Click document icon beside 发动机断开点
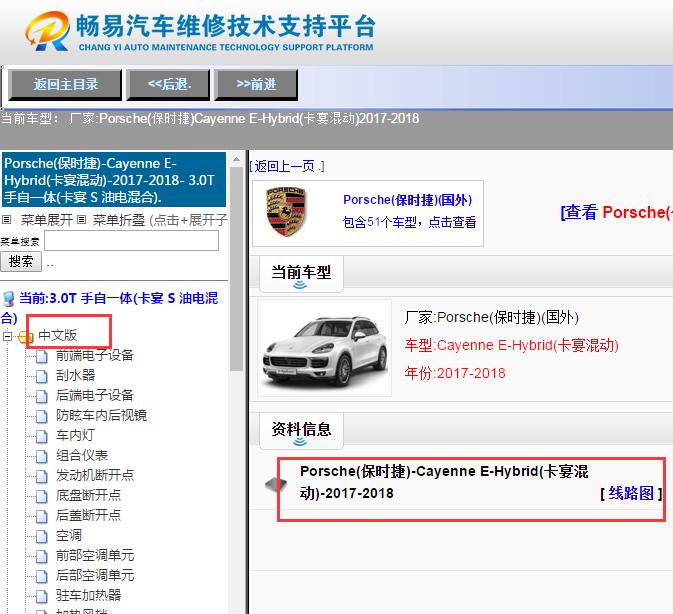The image size is (673, 614). point(42,477)
